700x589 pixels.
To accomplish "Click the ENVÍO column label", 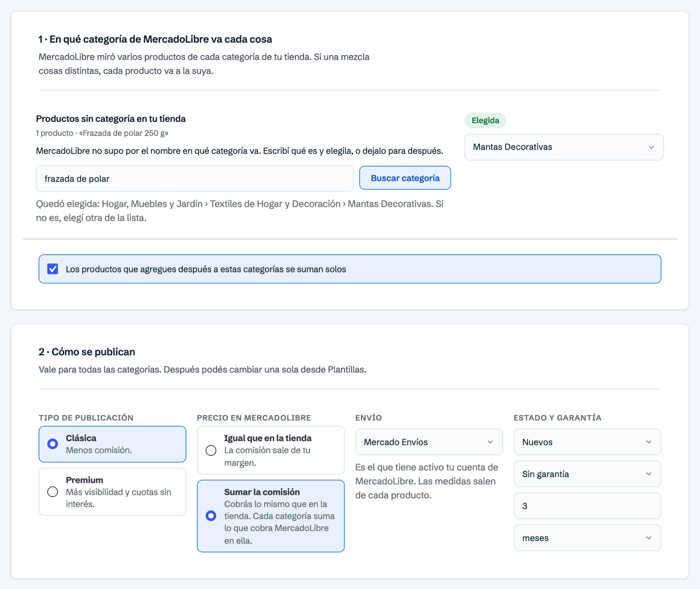I will click(x=368, y=417).
